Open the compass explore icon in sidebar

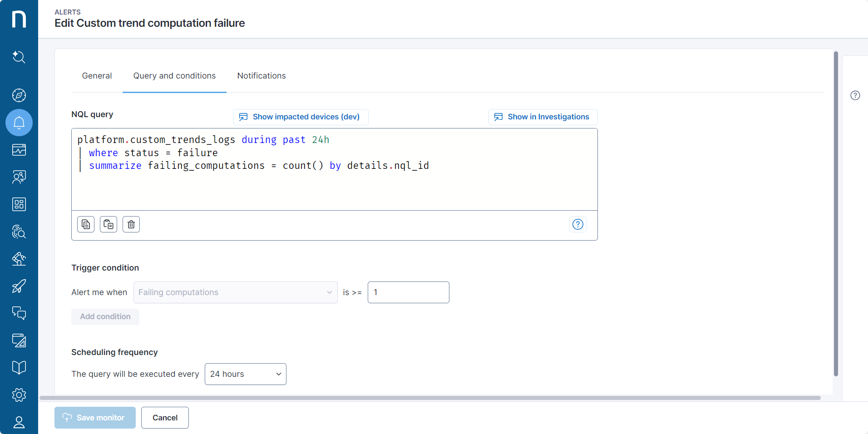19,95
